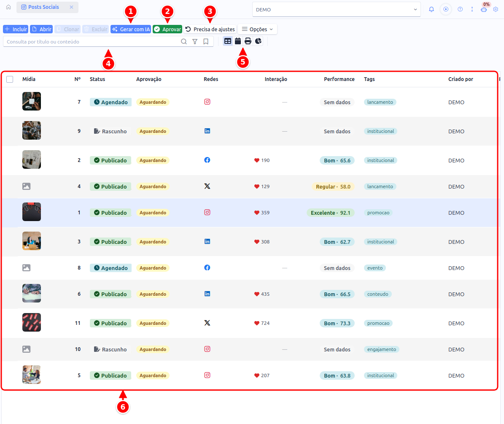Open the settings gear icon
This screenshot has width=504, height=424.
click(496, 9)
